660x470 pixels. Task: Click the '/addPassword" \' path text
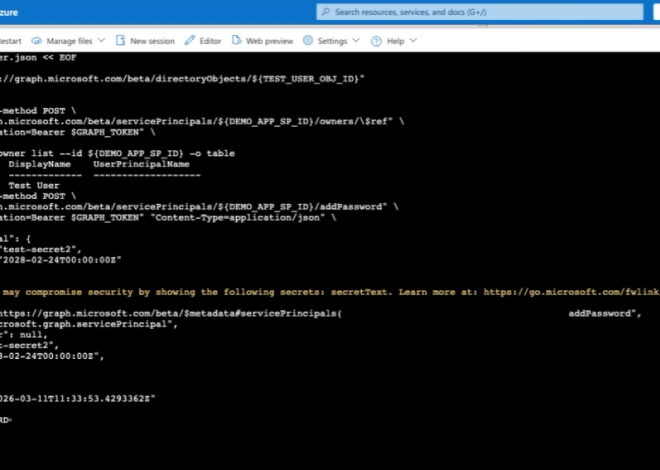(x=356, y=207)
